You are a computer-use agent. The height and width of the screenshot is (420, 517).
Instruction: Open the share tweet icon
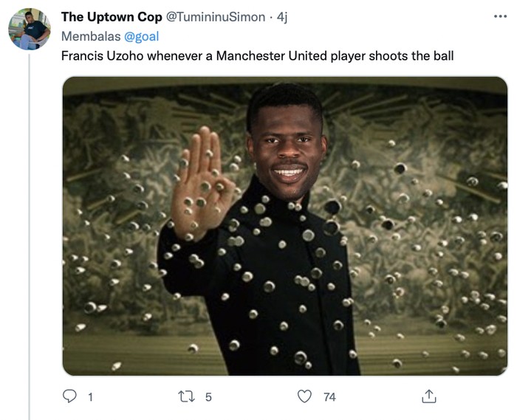point(428,396)
